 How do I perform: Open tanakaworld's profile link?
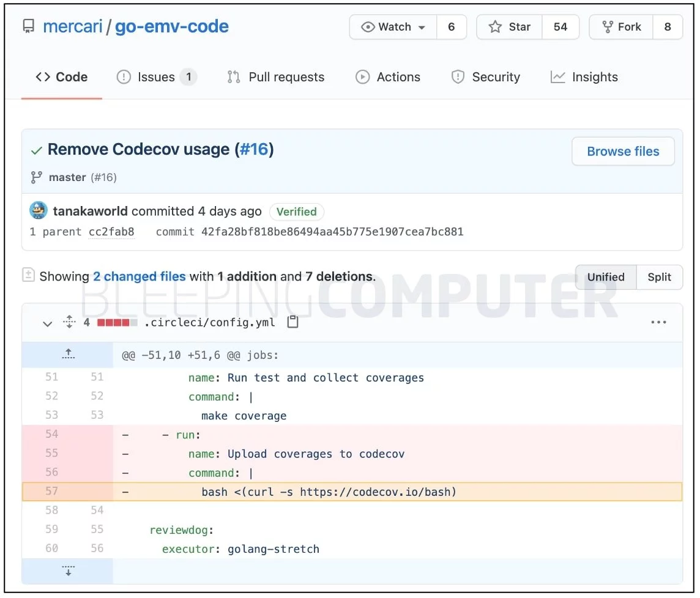(x=90, y=211)
